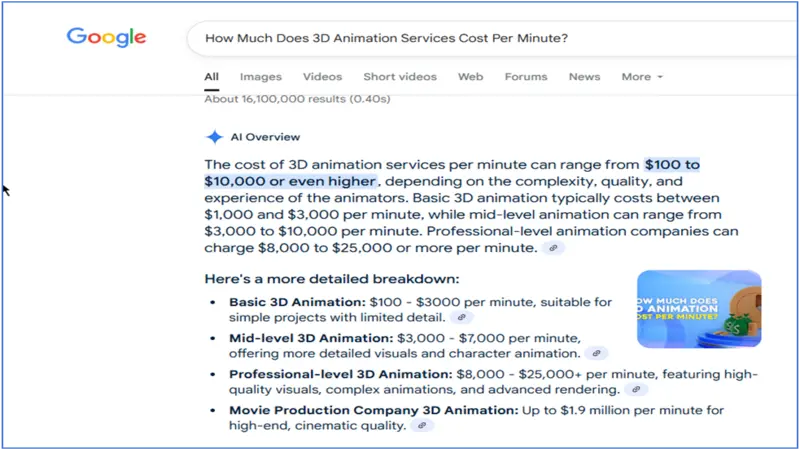Open the Short videos tab
800x450 pixels.
pyautogui.click(x=400, y=77)
